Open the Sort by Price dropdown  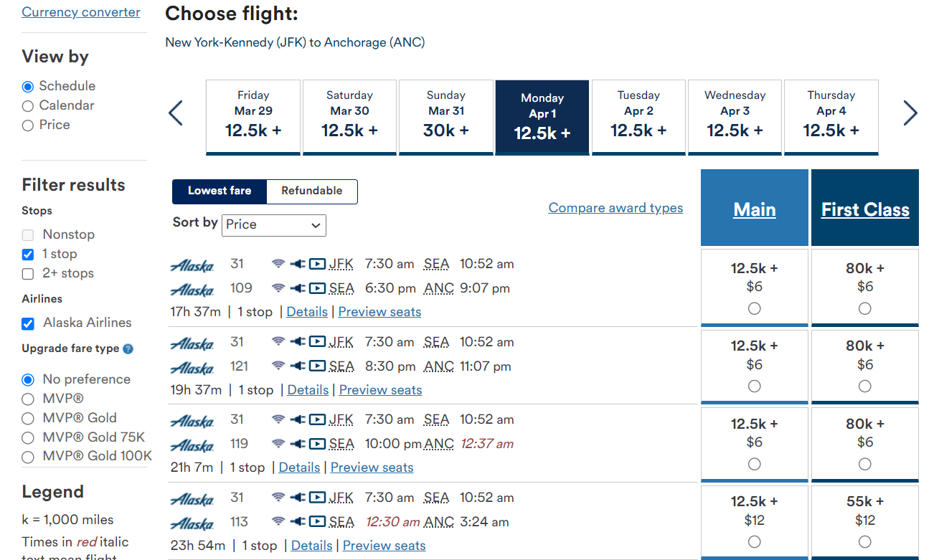pos(273,225)
